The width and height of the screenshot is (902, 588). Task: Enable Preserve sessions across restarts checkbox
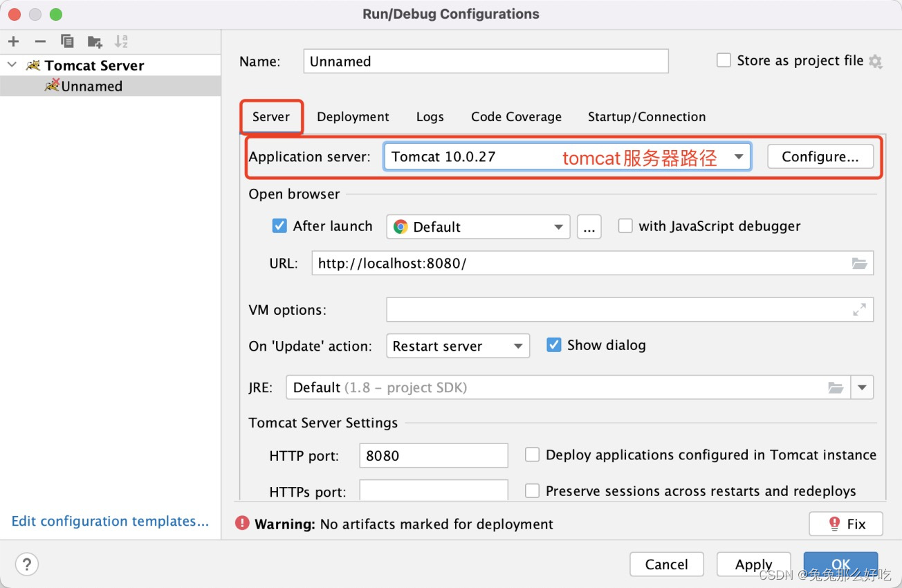(532, 490)
